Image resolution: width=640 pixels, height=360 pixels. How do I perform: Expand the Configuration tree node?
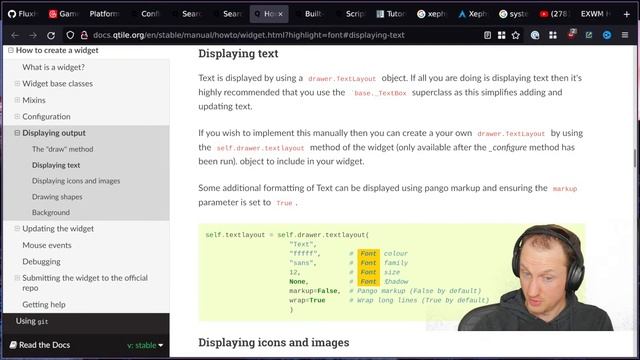(17, 116)
